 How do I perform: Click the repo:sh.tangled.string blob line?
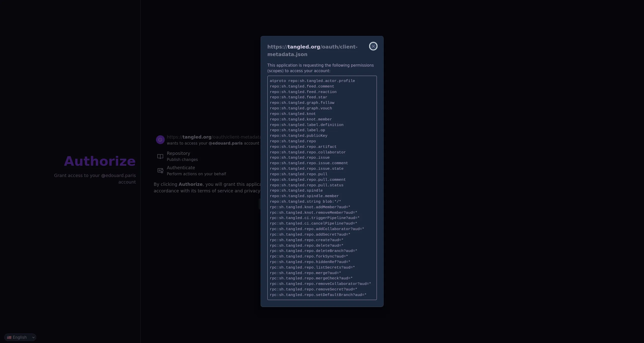coord(305,201)
